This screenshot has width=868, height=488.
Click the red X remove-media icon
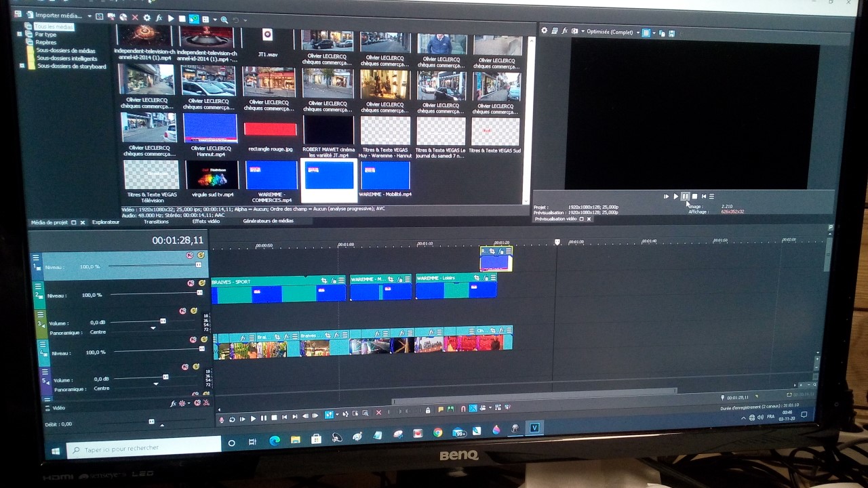(135, 18)
